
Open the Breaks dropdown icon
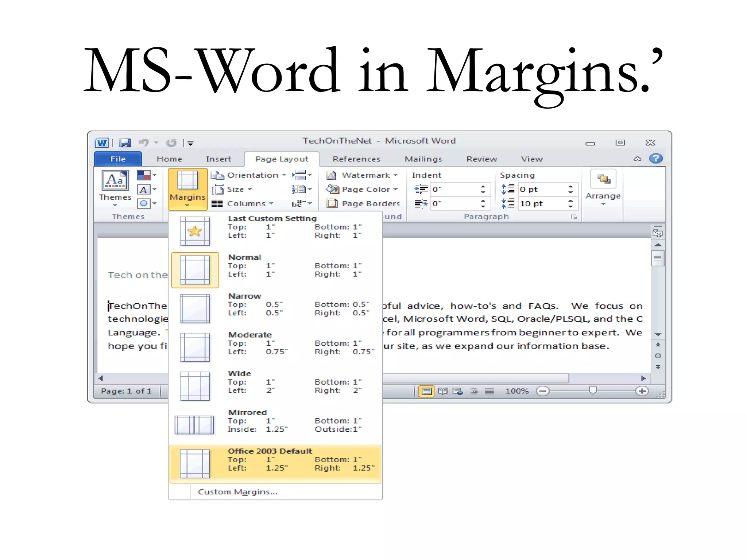point(302,175)
